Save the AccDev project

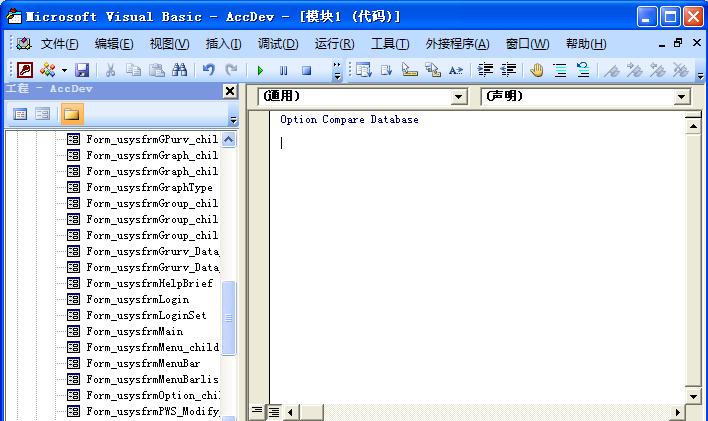click(x=82, y=70)
